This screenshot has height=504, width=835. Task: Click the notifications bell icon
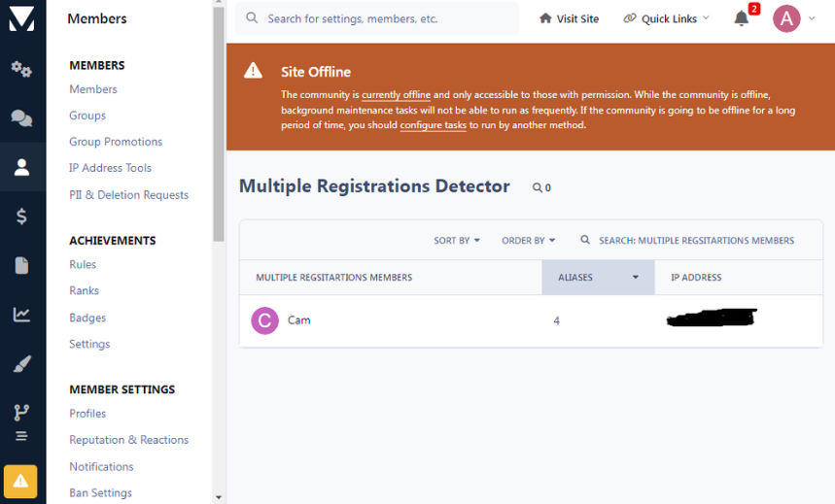pyautogui.click(x=742, y=18)
